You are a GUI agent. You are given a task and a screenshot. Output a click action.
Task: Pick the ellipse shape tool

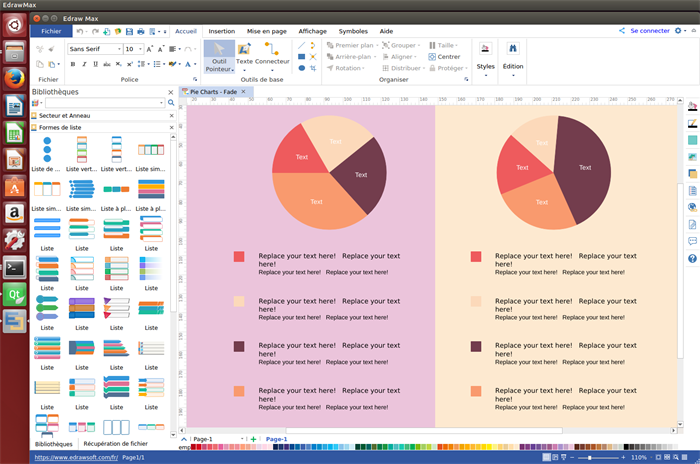point(302,68)
